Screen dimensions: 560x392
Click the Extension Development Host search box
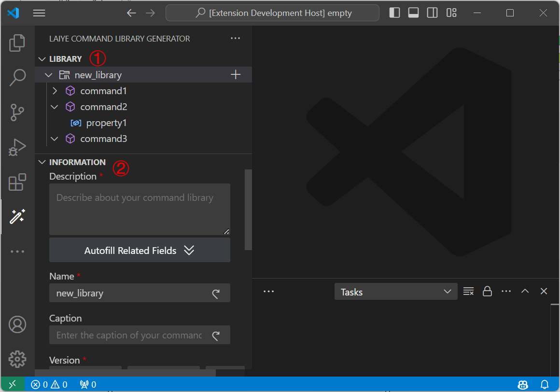[x=272, y=13]
